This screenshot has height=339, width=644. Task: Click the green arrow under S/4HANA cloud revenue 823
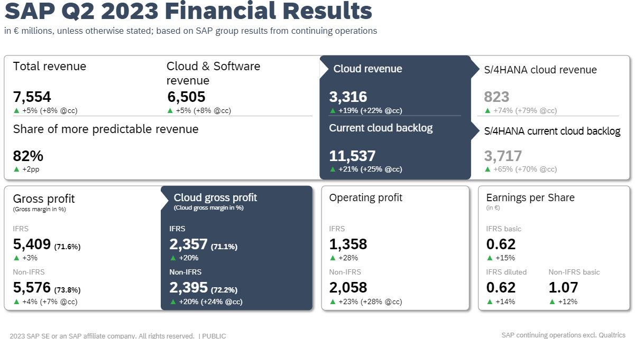click(488, 110)
